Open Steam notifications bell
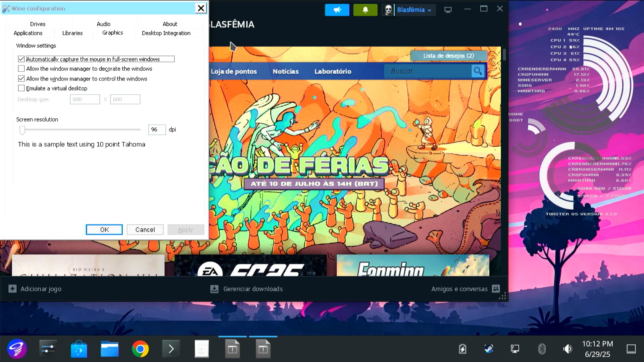This screenshot has width=644, height=362. click(x=365, y=10)
